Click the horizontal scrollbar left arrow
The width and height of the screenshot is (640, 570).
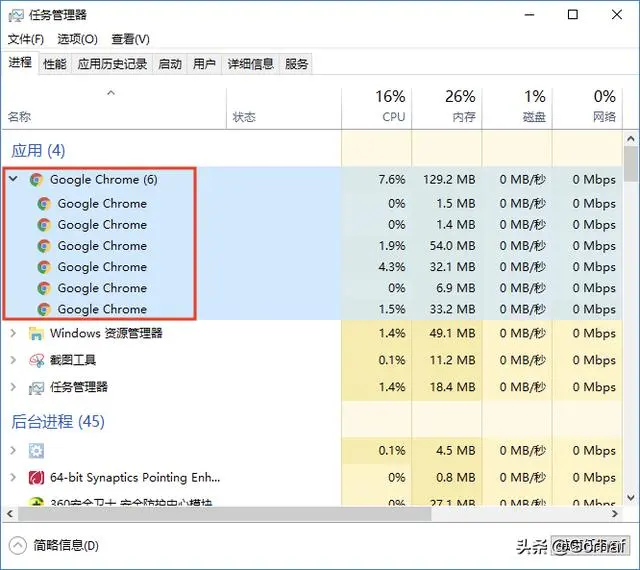point(10,514)
